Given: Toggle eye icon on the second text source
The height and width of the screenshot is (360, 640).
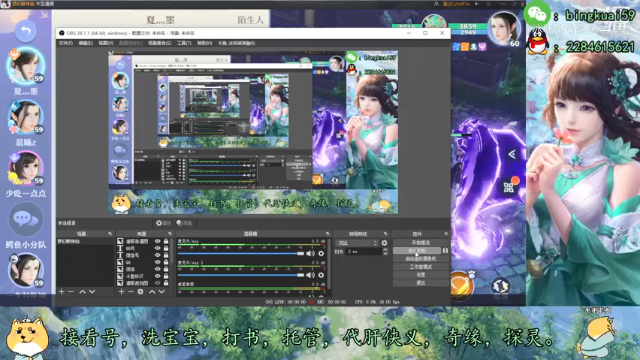Looking at the screenshot, I should tap(158, 255).
